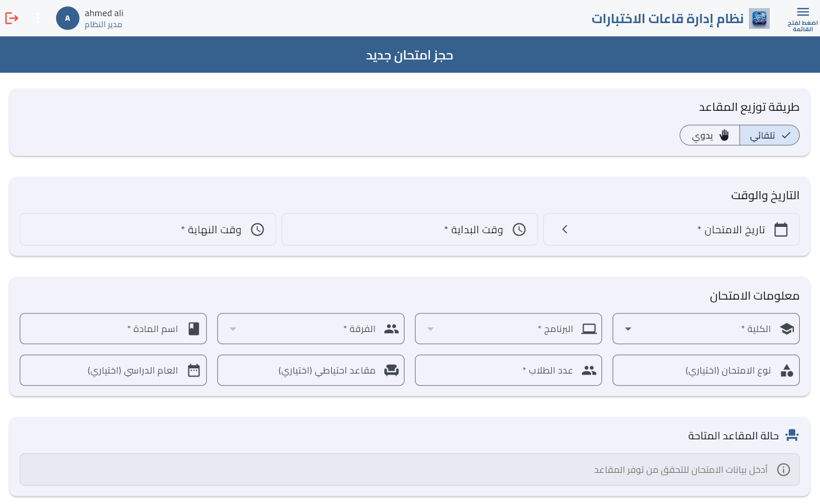Open the hamburger navigation menu
This screenshot has height=504, width=820.
(x=803, y=12)
